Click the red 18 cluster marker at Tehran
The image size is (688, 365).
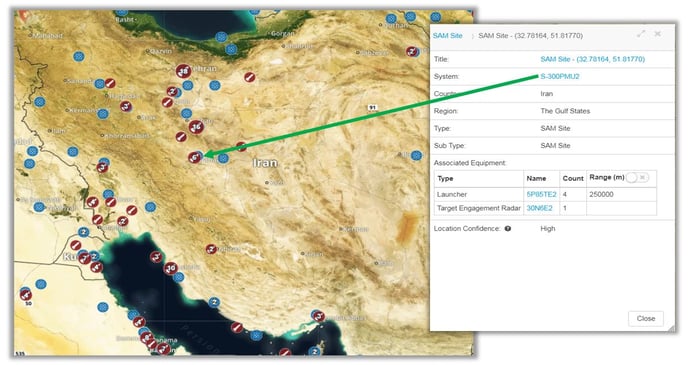(183, 71)
